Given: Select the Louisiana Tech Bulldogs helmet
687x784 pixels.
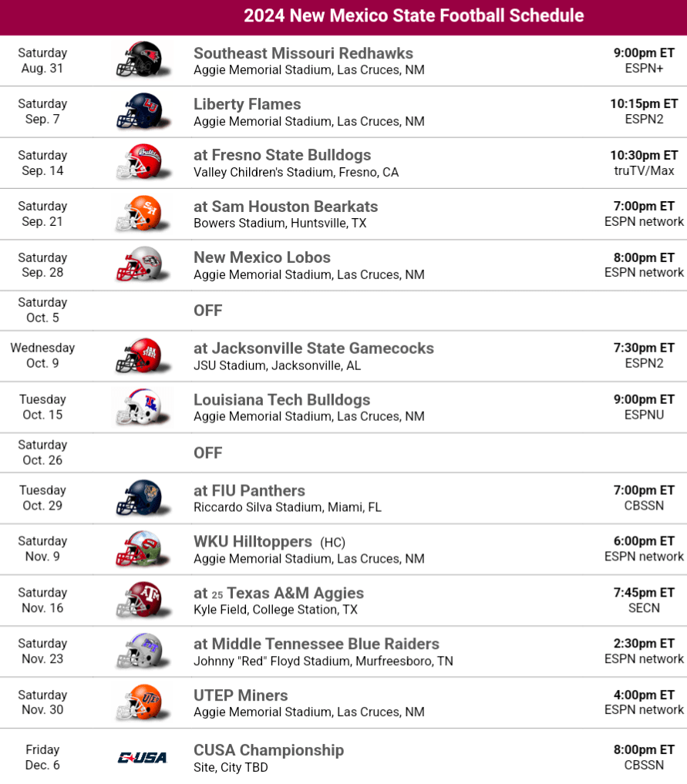Looking at the screenshot, I should pyautogui.click(x=140, y=407).
